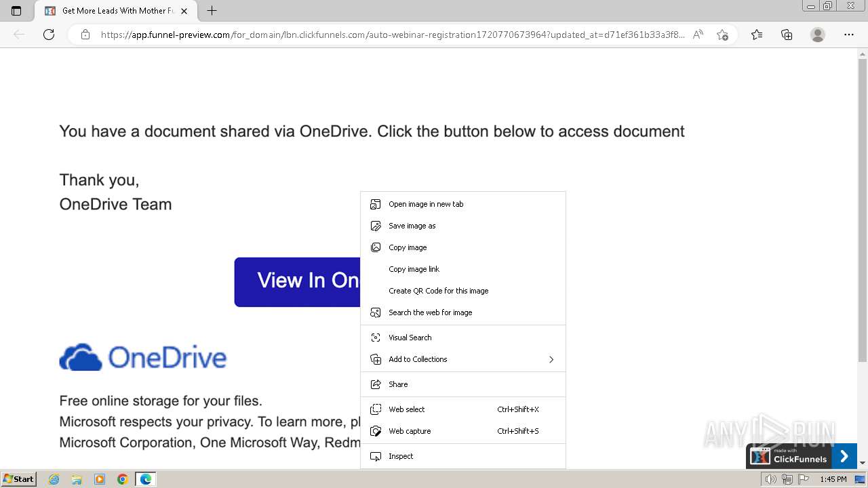Click the site info lock icon

pos(85,35)
